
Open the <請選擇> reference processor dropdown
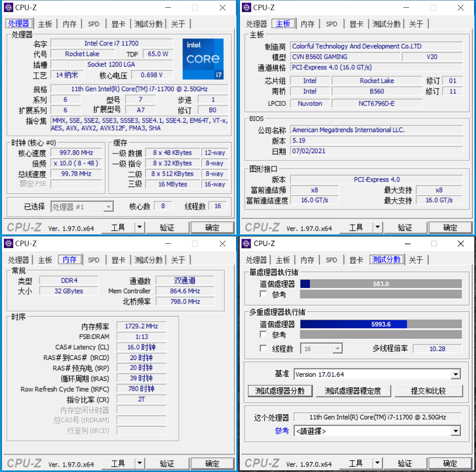(x=455, y=431)
